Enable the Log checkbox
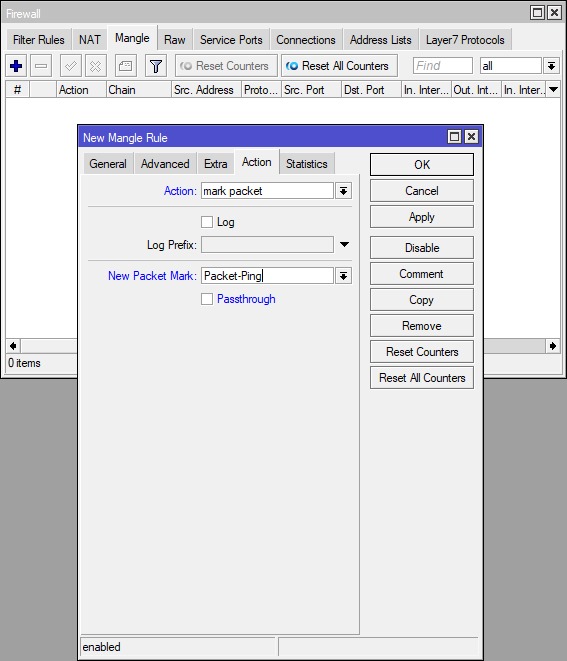Screen dimensions: 567x661 [207, 222]
